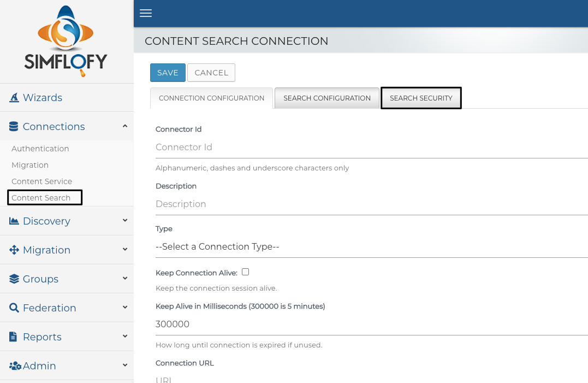The width and height of the screenshot is (588, 383).
Task: Focus the Connector Id input field
Action: point(372,148)
